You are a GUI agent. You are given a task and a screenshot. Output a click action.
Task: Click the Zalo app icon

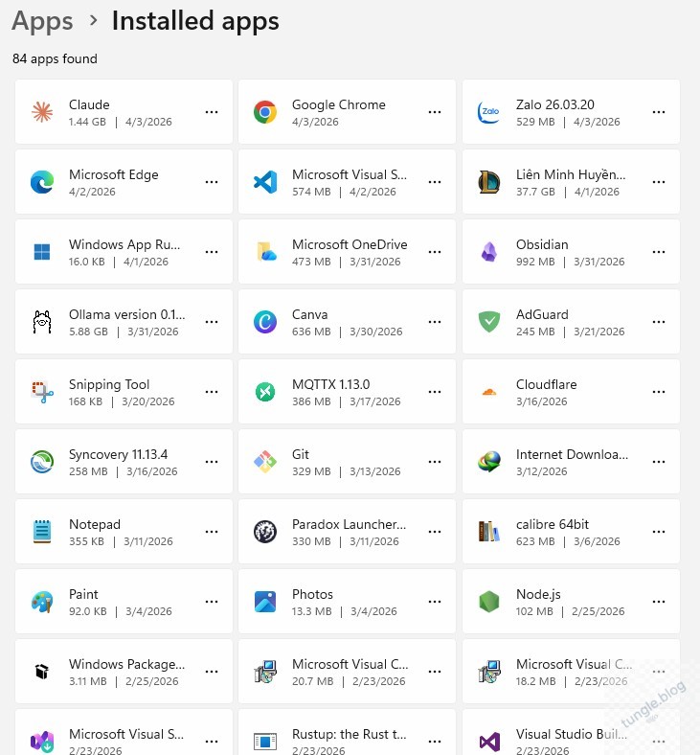488,112
